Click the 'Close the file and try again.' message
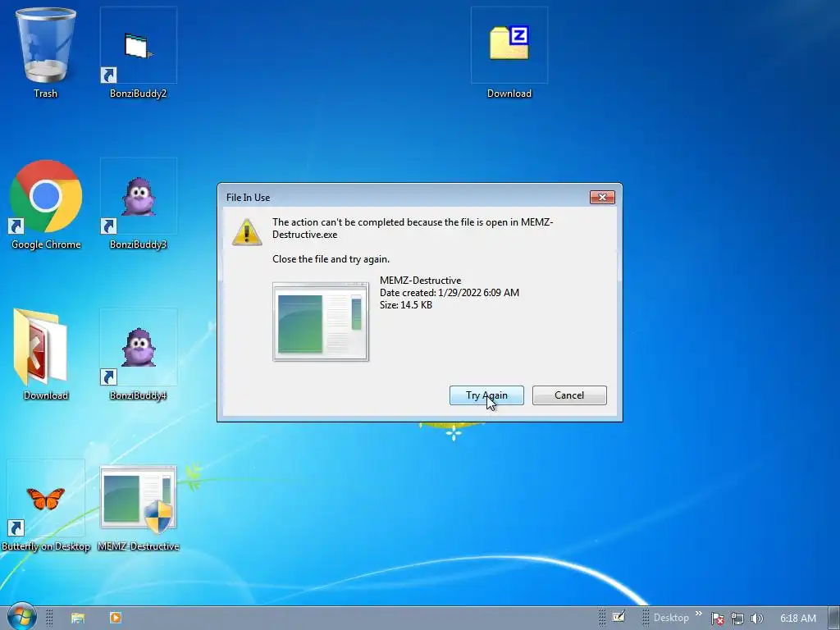Screen dimensions: 840x630 click(331, 259)
